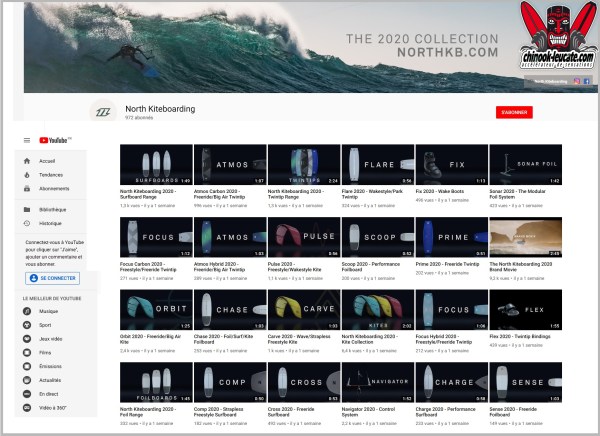
Task: Open Carve yellow kite video thumbnail
Action: coord(304,310)
